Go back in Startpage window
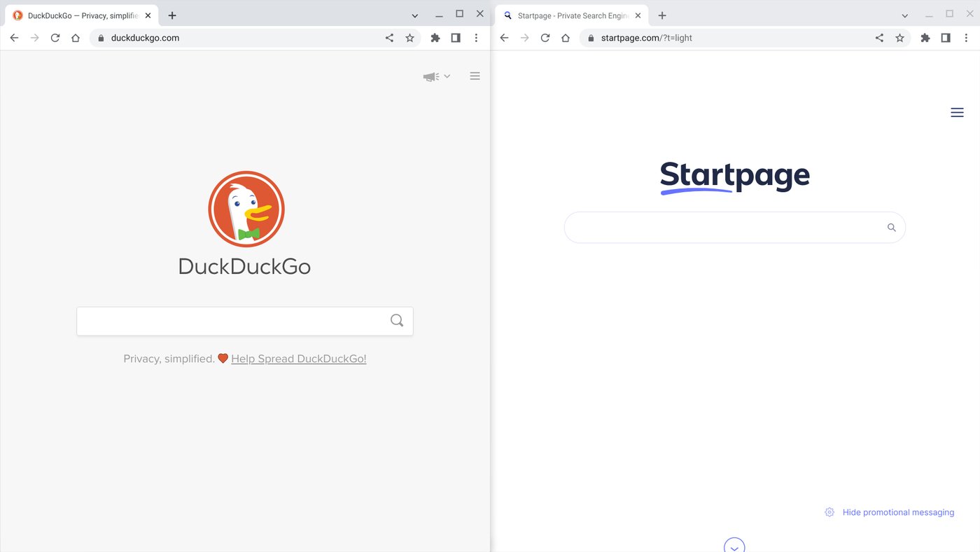980x552 pixels. (x=504, y=38)
